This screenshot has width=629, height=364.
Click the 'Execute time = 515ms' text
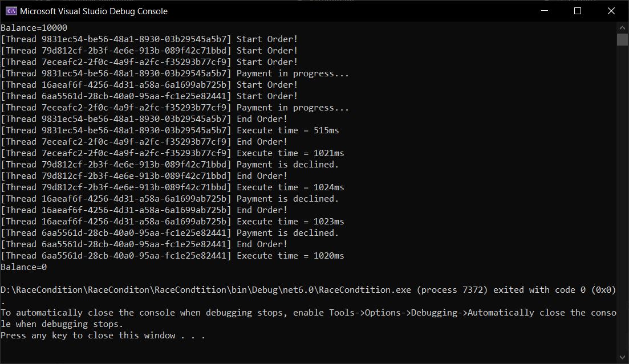pos(287,130)
